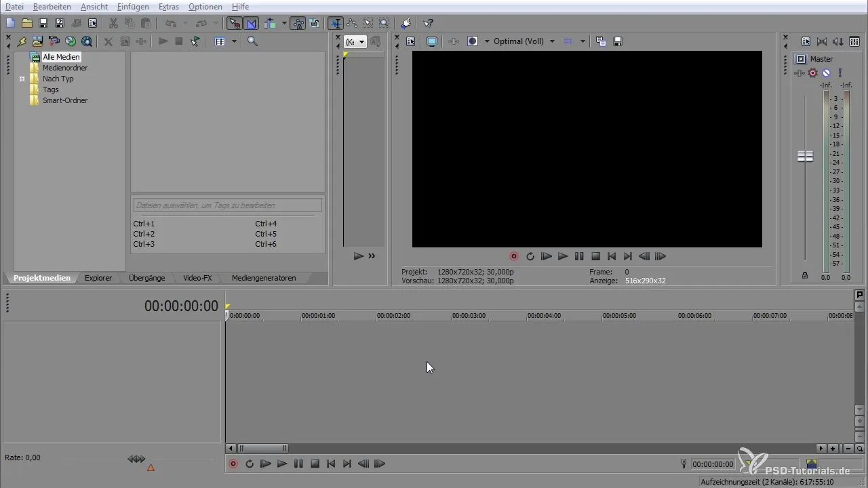Click the What's This Help icon
Screen dimensions: 868x488
[428, 23]
